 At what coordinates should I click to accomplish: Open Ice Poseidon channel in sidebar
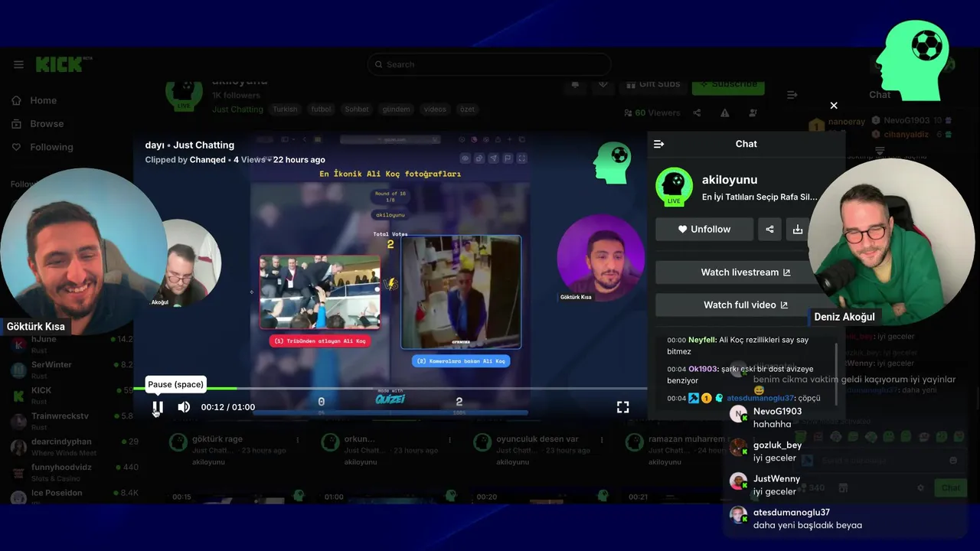(73, 497)
